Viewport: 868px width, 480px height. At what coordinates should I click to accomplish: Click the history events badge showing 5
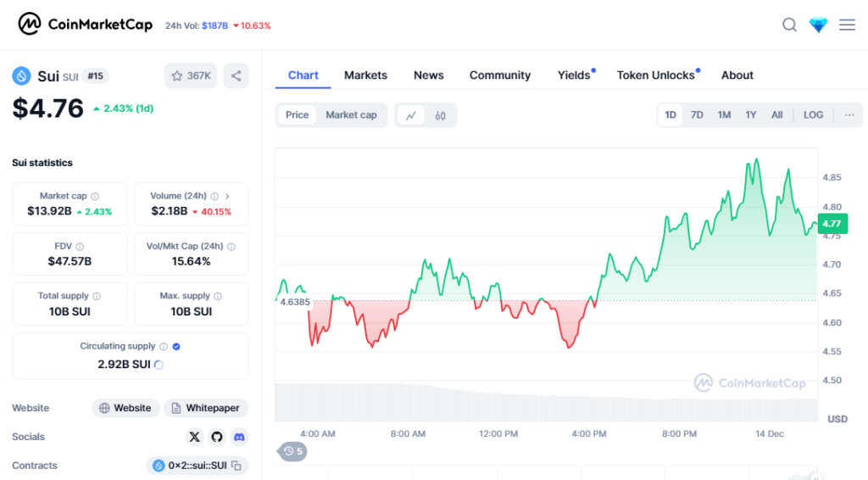coord(292,451)
